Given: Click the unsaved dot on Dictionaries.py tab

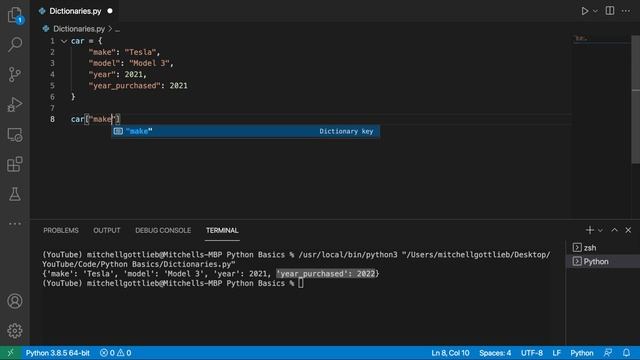Looking at the screenshot, I should [110, 11].
